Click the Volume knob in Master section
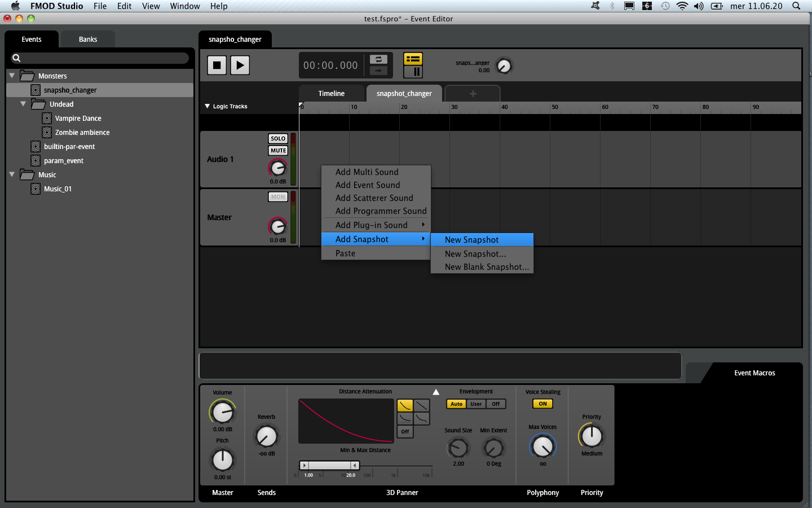 coord(222,412)
